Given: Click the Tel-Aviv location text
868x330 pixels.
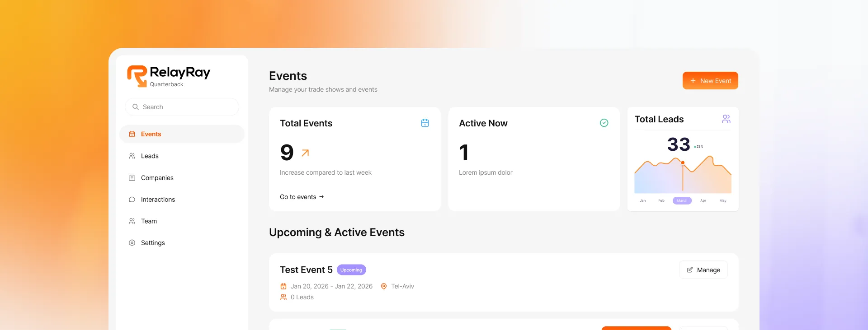Looking at the screenshot, I should point(403,286).
